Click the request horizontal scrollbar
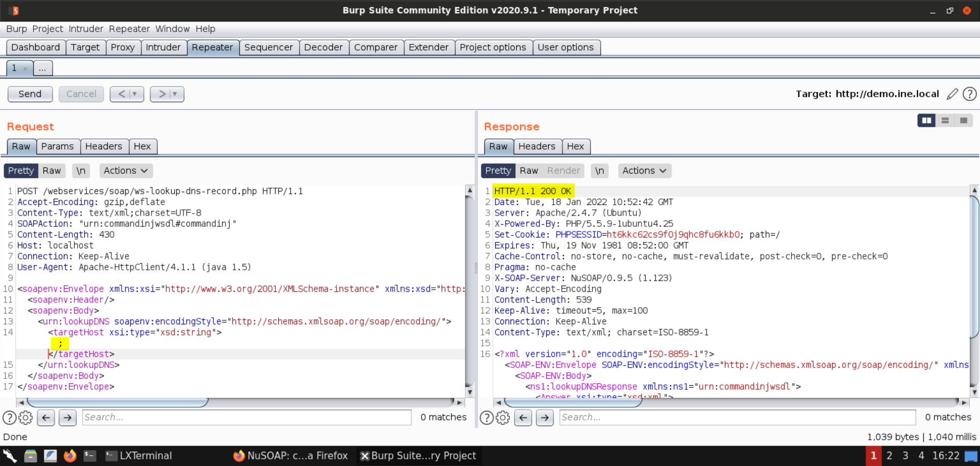This screenshot has width=980, height=466. [x=117, y=403]
